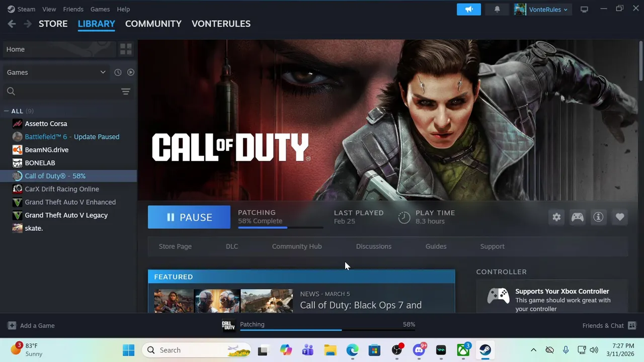The width and height of the screenshot is (644, 362).
Task: Click the game page vertical scrollbar
Action: tap(640, 60)
